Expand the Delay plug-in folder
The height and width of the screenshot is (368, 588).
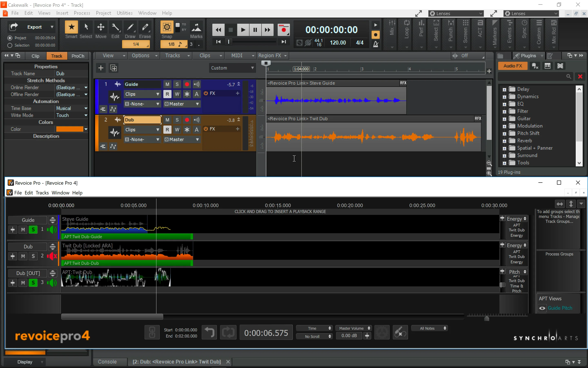[x=504, y=90]
